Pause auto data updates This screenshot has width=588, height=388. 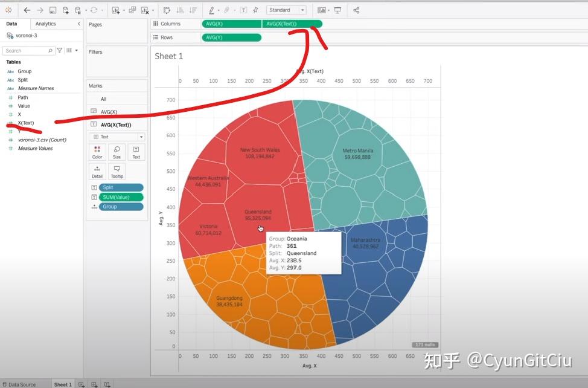(x=78, y=10)
